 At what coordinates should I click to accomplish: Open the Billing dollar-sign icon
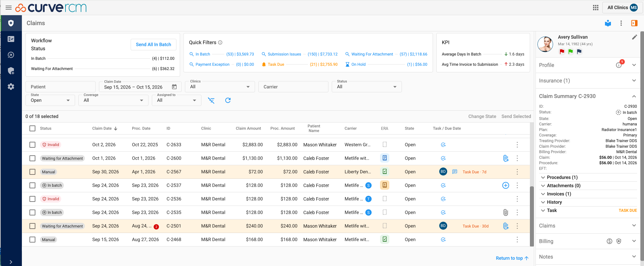[610, 241]
